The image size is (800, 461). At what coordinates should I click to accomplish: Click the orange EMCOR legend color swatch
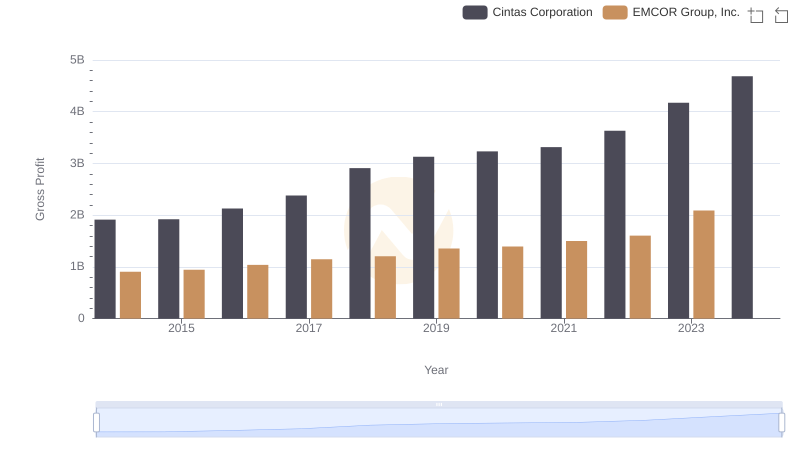[x=616, y=12]
